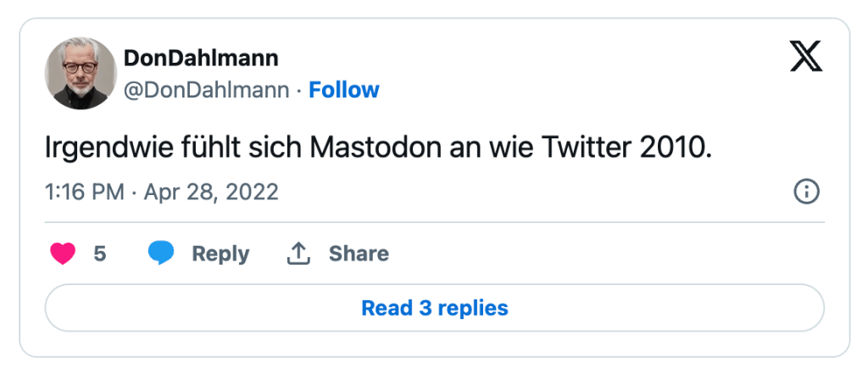Click empty space right of Share
Screen dimensions: 868x369
[x=593, y=254]
